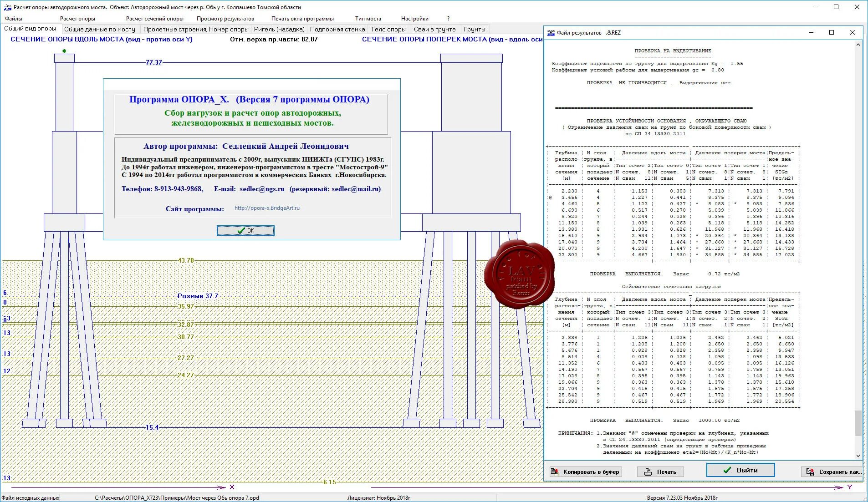The height and width of the screenshot is (502, 868).
Task: Click the X axis label
Action: click(x=232, y=487)
